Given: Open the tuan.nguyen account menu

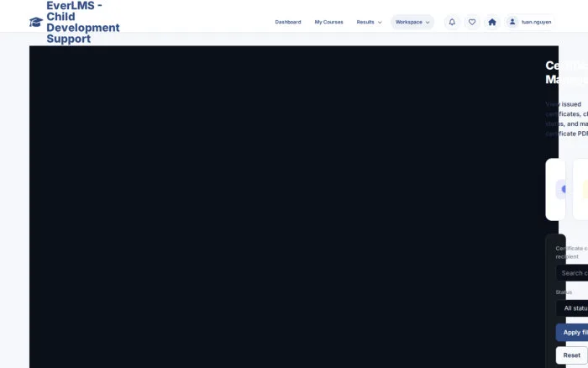Looking at the screenshot, I should pos(529,22).
